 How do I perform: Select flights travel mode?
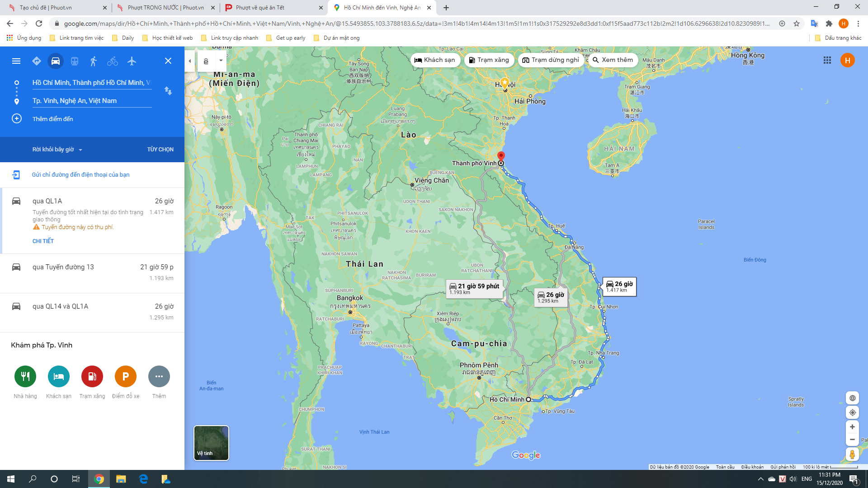[x=132, y=61]
